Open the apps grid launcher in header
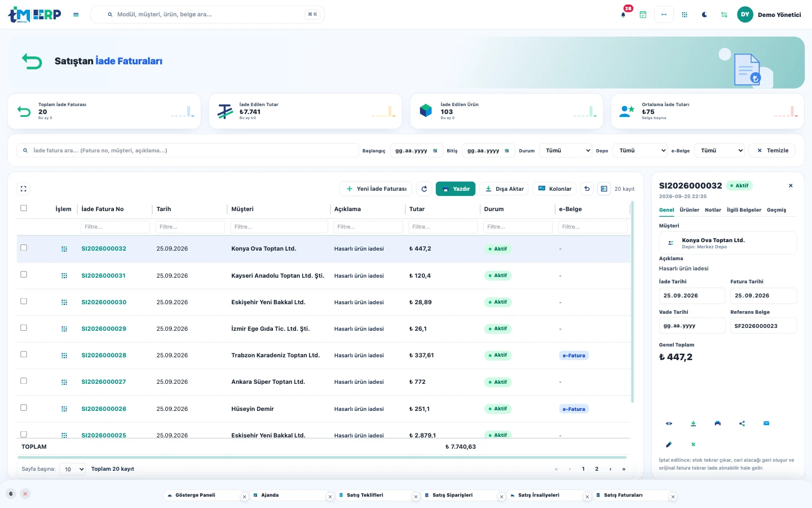Screen dimensions: 812x508 pyautogui.click(x=685, y=15)
